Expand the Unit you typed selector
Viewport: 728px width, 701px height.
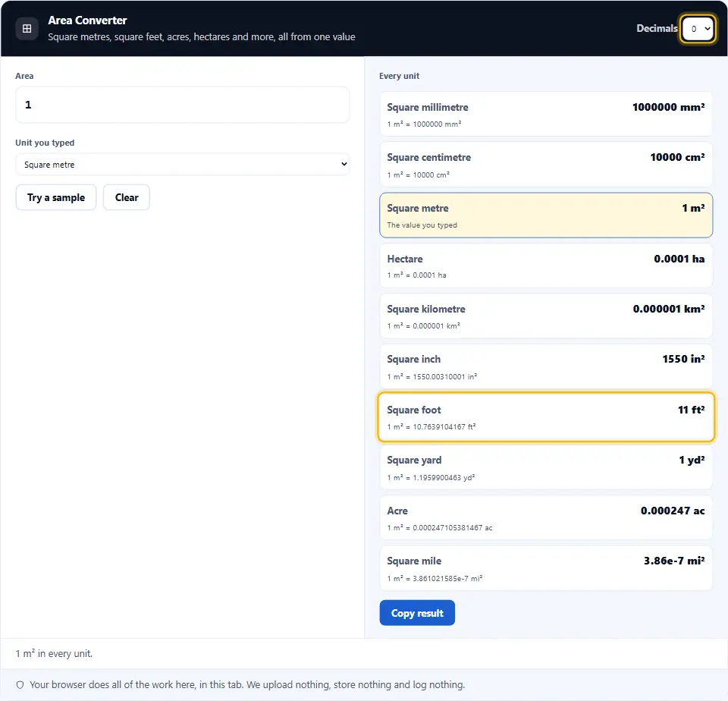pyautogui.click(x=183, y=165)
